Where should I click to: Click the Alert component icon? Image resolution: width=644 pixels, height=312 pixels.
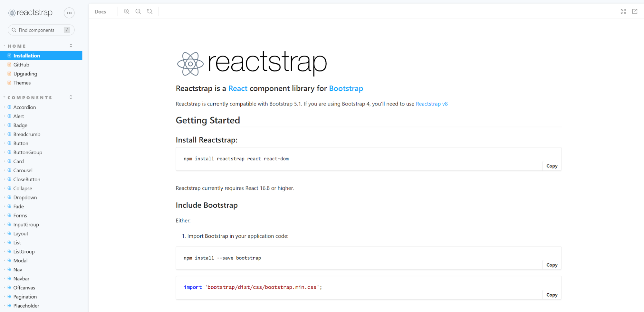pyautogui.click(x=9, y=116)
